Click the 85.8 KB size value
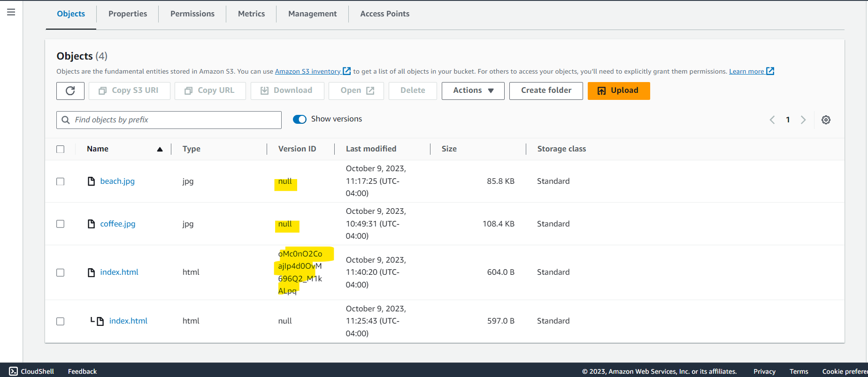Viewport: 868px width, 377px height. 500,181
